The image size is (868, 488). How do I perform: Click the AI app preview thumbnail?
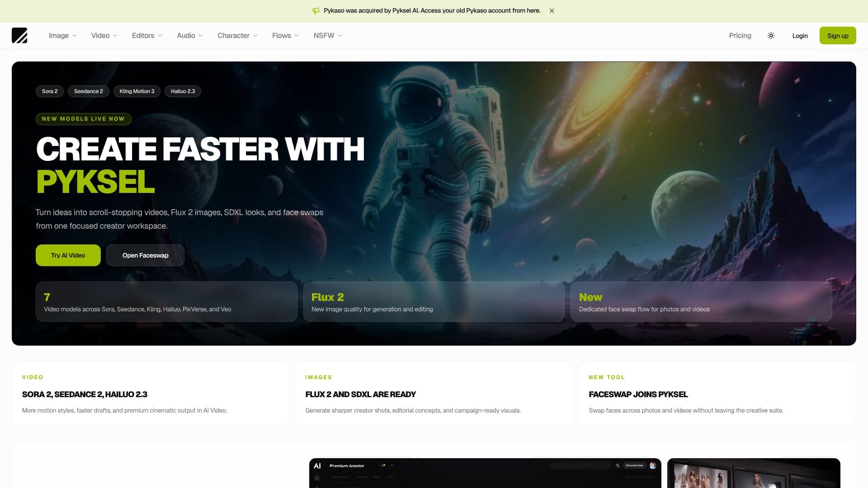[485, 473]
